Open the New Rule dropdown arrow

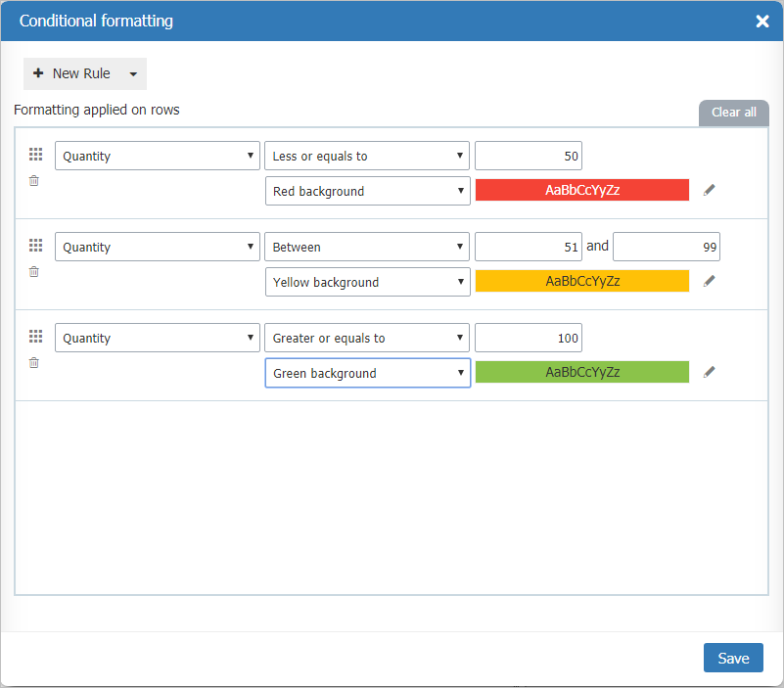pos(133,74)
